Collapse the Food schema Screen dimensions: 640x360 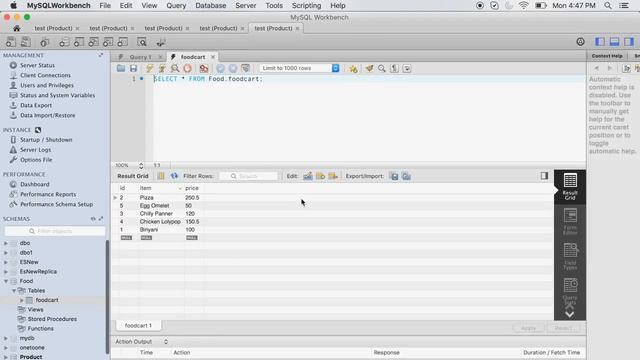point(6,281)
